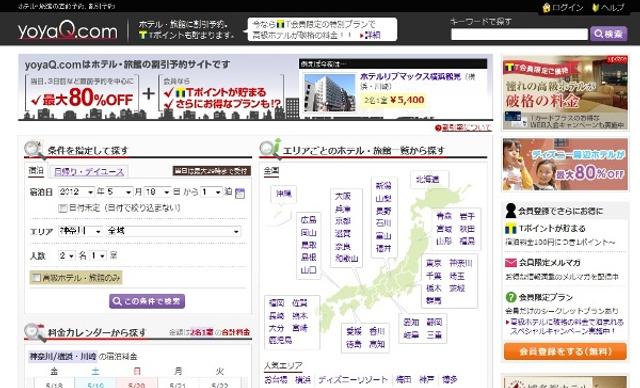Click the T-point icon in header slogan
Image resolution: width=640 pixels, height=388 pixels.
[142, 35]
